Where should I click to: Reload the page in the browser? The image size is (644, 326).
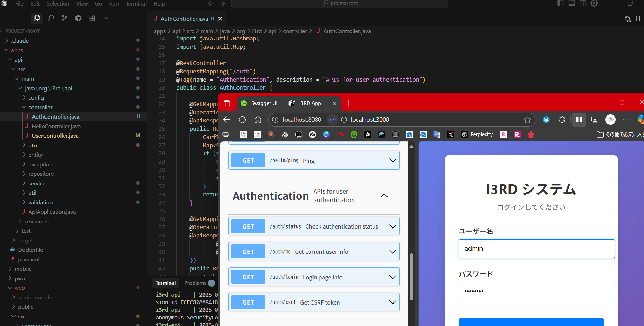[x=242, y=120]
